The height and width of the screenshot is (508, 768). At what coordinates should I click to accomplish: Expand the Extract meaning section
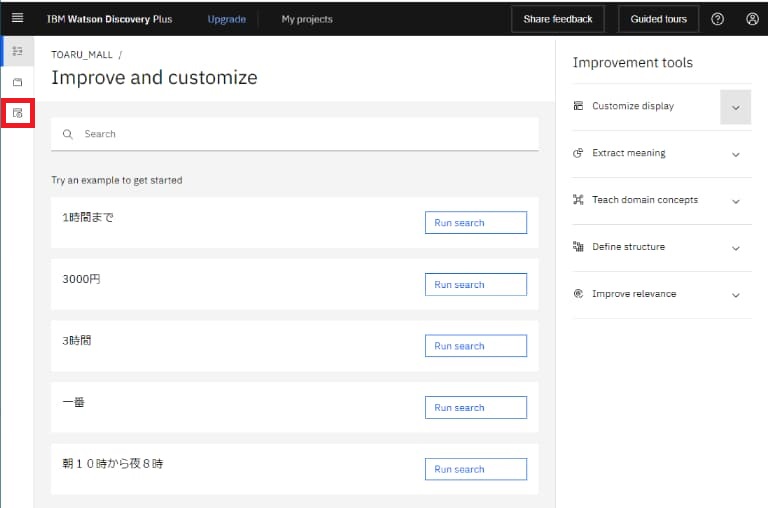(x=735, y=154)
